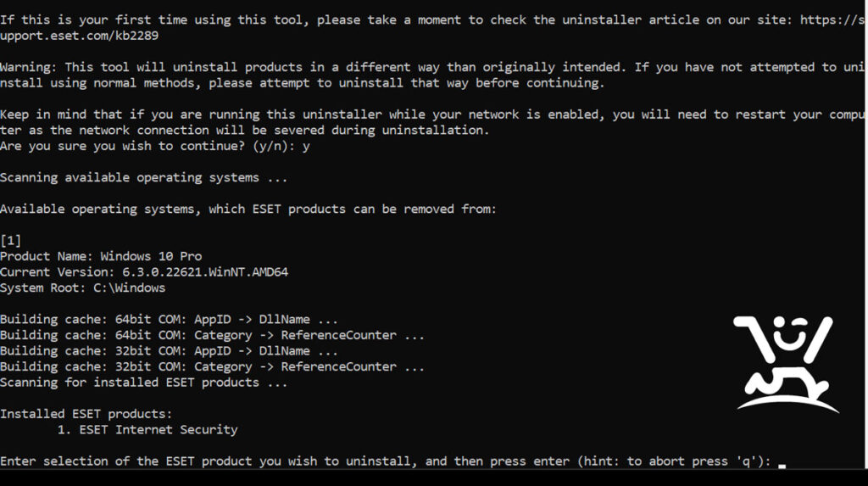The width and height of the screenshot is (868, 486).
Task: Click the [1] operating system index
Action: (x=10, y=241)
